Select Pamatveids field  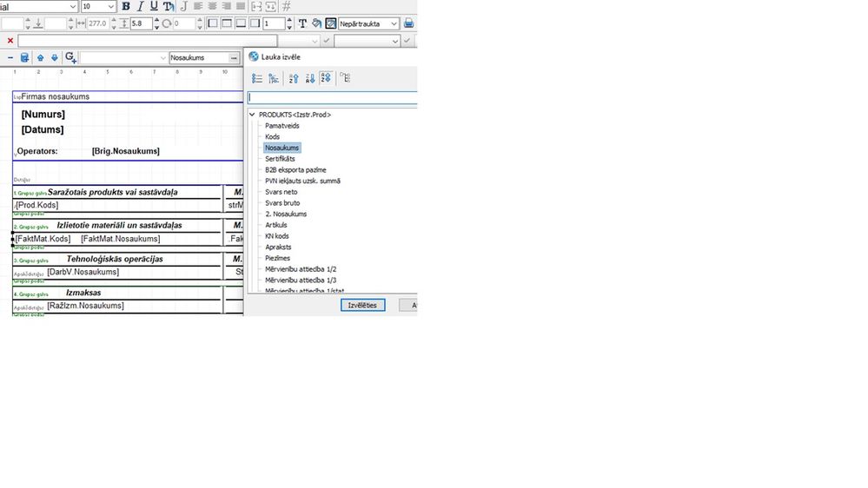tap(282, 126)
